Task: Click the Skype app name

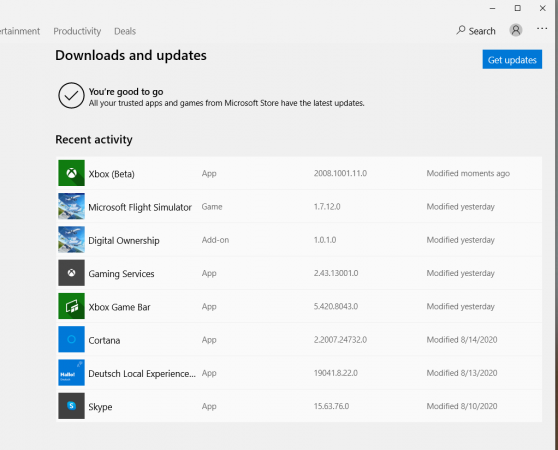Action: [x=100, y=407]
